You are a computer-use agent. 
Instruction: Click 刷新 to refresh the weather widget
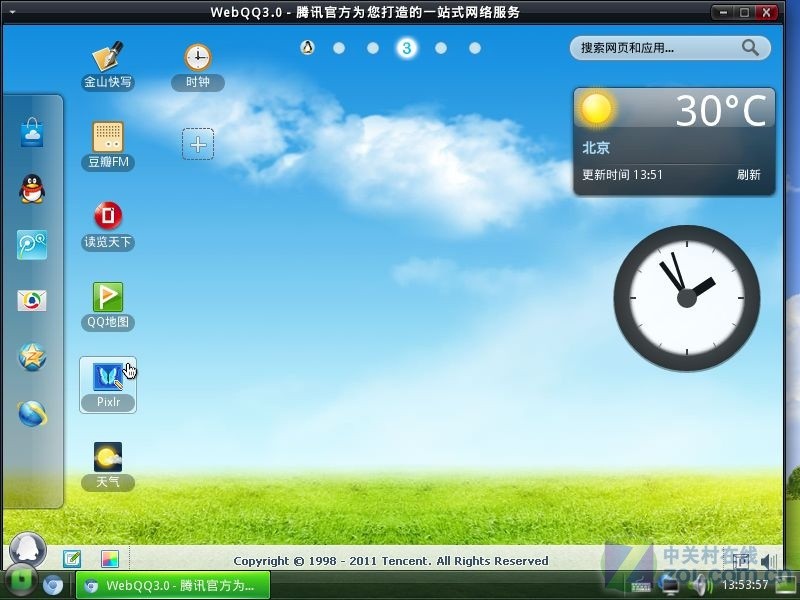tap(748, 175)
